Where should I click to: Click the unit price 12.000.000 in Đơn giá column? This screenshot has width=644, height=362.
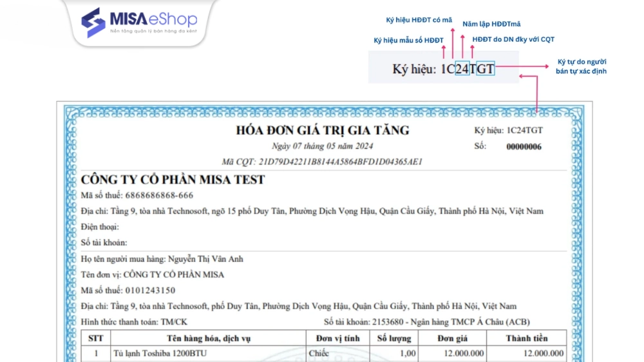(464, 354)
